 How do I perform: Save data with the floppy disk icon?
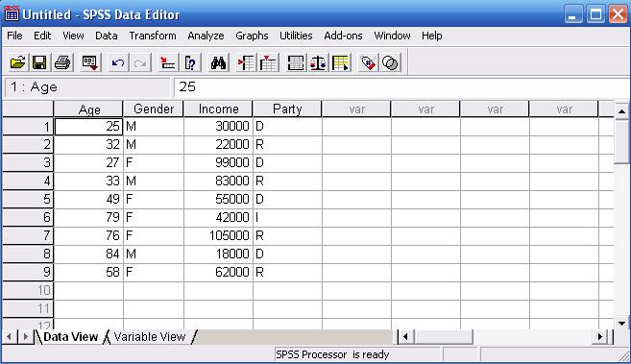coord(39,62)
